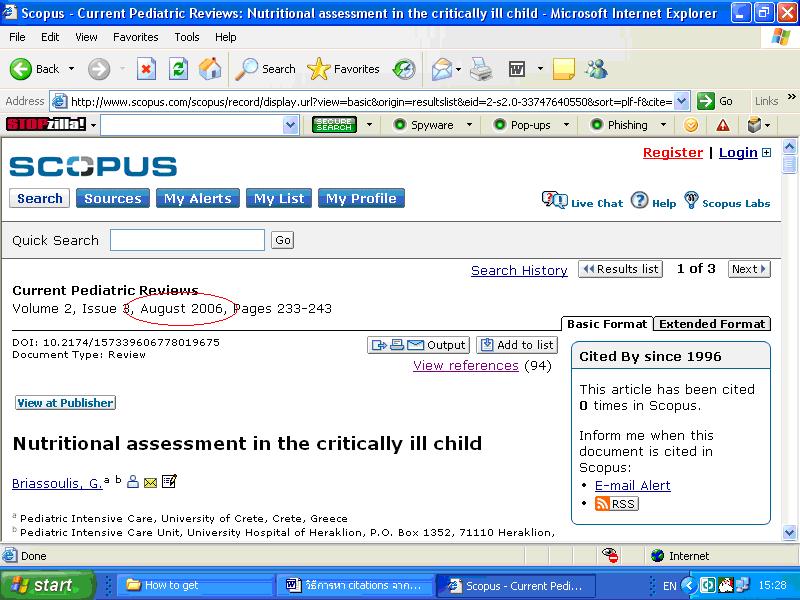Click the email envelope icon beside the author
Screen dimensions: 800x600
click(150, 482)
